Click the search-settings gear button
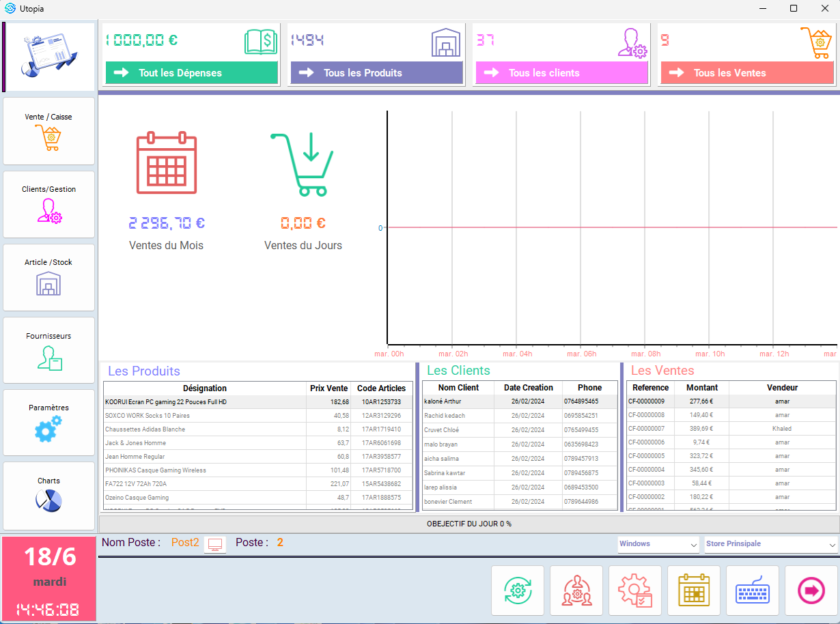 tap(635, 591)
